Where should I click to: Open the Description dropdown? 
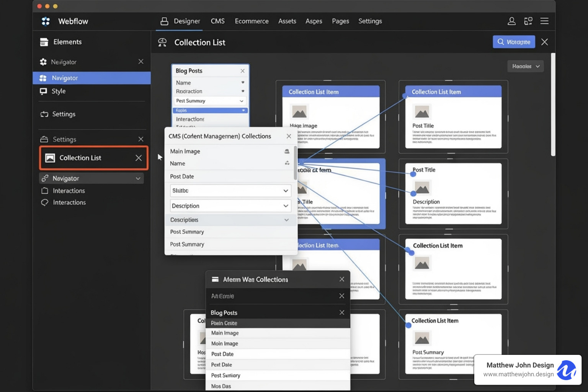tap(230, 206)
